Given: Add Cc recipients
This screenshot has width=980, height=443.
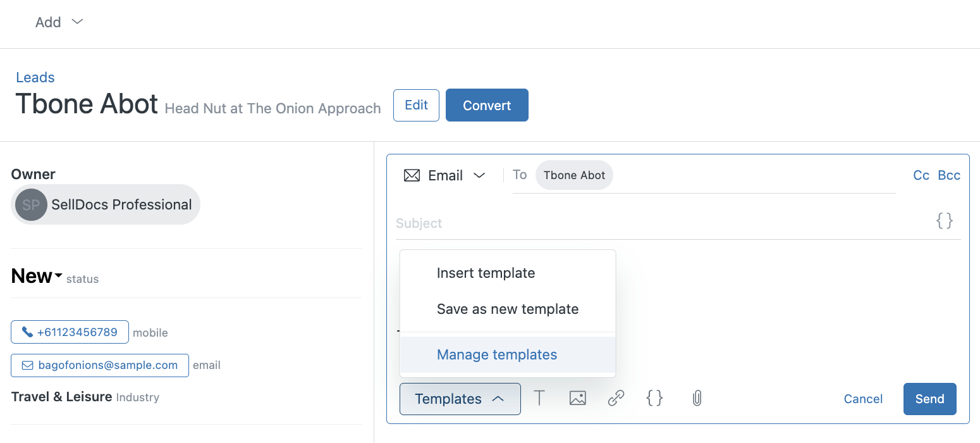Looking at the screenshot, I should (x=921, y=175).
